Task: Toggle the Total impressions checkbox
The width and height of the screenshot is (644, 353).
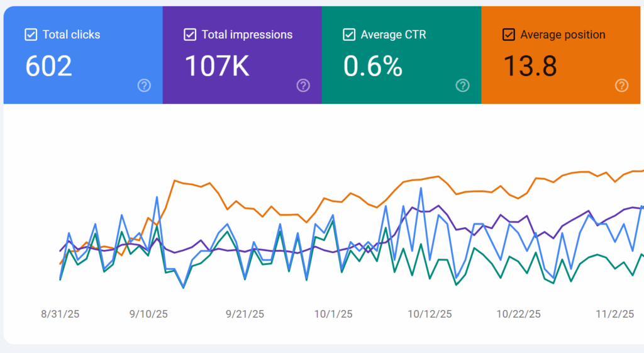Action: click(x=190, y=35)
